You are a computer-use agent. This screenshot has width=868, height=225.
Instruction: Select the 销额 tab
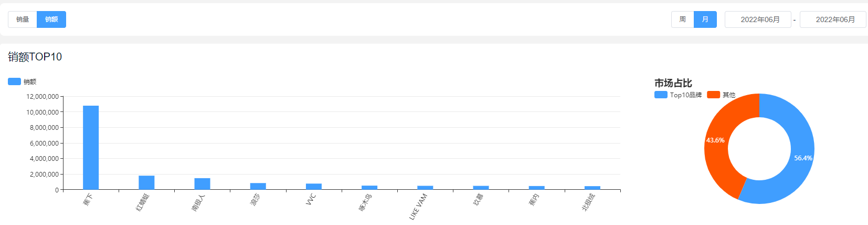[51, 19]
